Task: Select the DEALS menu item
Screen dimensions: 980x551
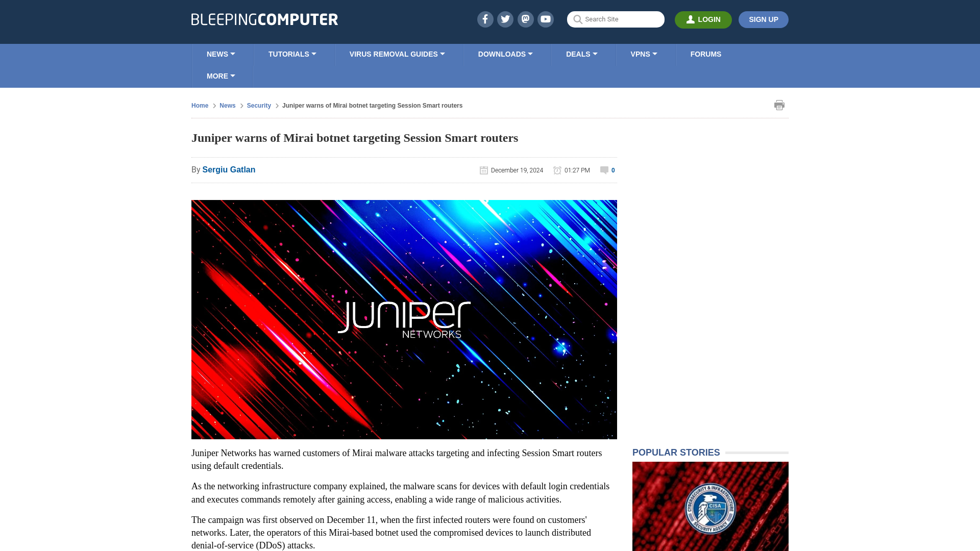Action: pos(581,54)
